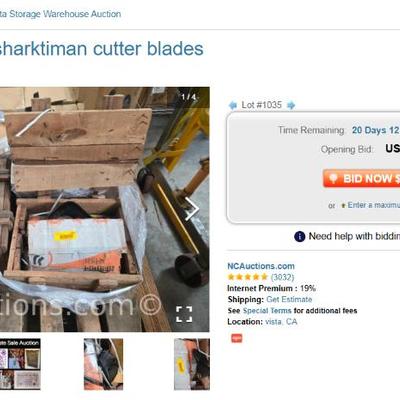Viewport: 400px width, 400px height.
Task: Open the Special Terms link
Action: pos(267,311)
